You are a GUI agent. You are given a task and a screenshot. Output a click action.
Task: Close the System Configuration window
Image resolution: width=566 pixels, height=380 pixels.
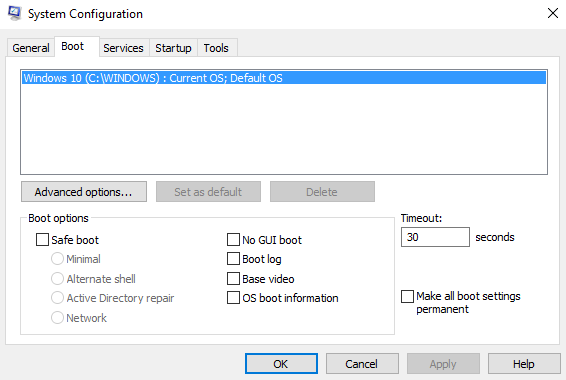(x=553, y=13)
